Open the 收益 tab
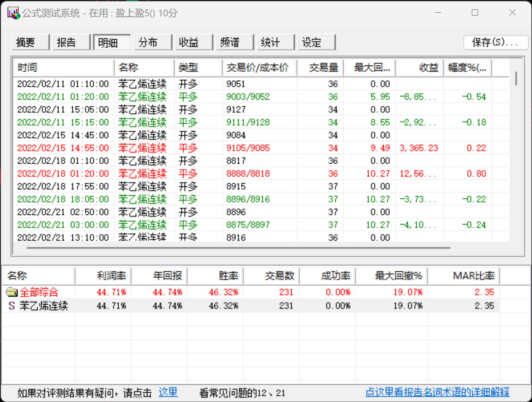 [194, 42]
